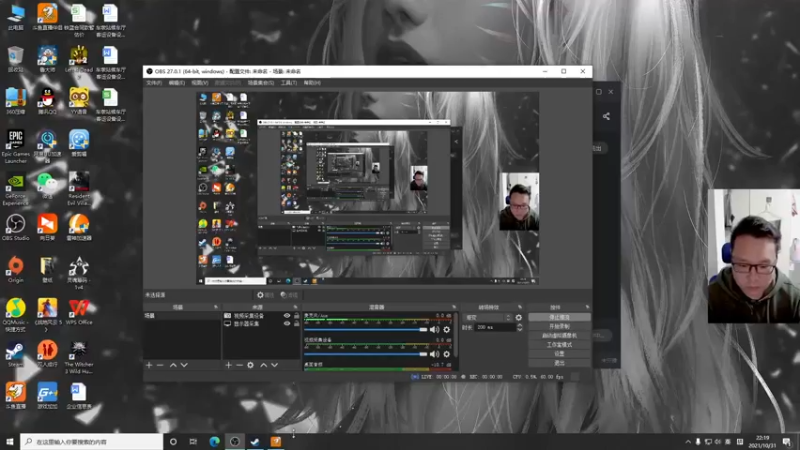Viewport: 800px width, 450px height.
Task: Open QQMusic desktop shortcut
Action: tap(15, 315)
